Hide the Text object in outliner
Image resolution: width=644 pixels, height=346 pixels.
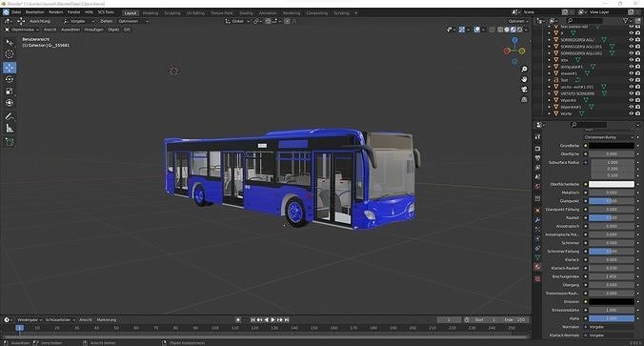[x=632, y=80]
